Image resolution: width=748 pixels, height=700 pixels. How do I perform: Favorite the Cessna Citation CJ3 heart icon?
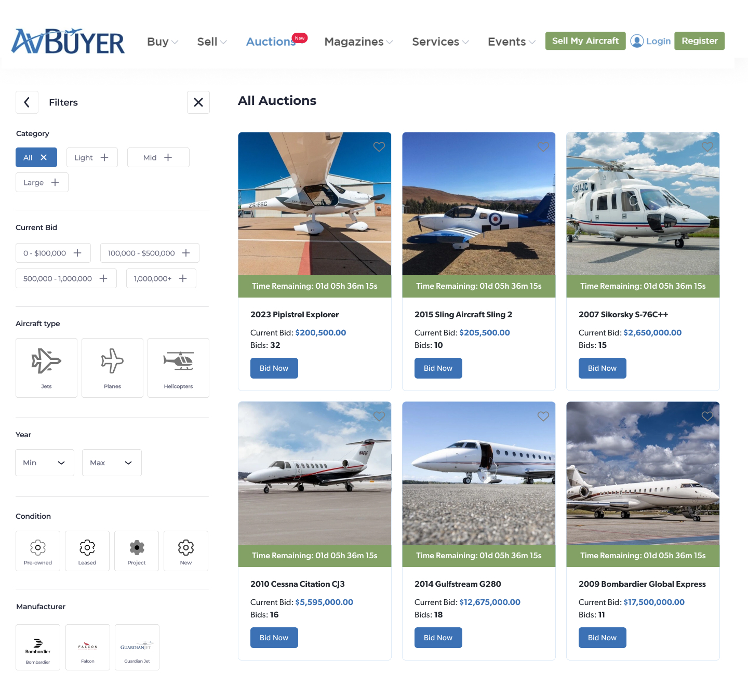click(x=379, y=416)
